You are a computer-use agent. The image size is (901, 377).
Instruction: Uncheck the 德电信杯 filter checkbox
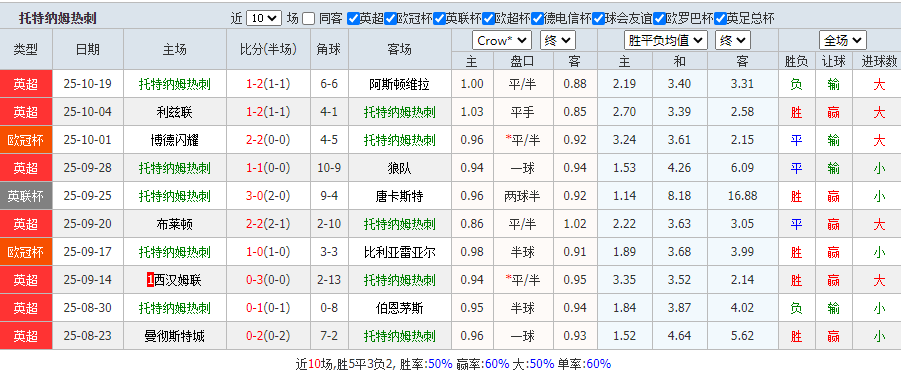[x=537, y=18]
